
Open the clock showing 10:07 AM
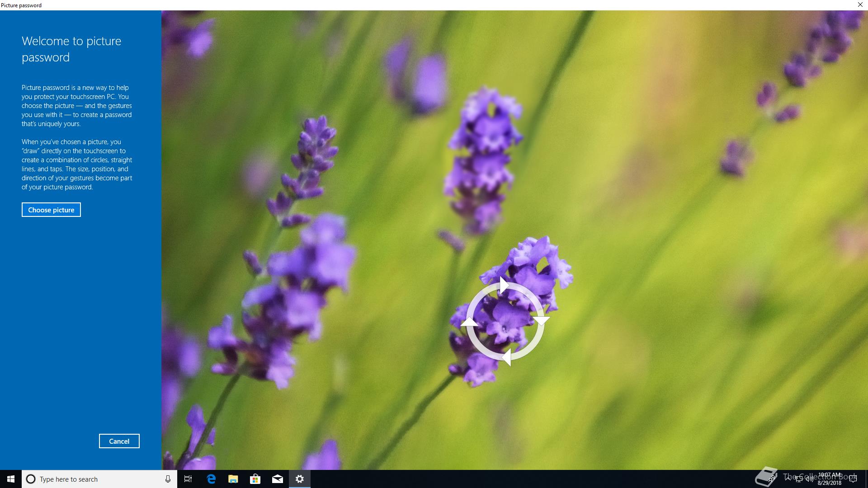pos(830,479)
